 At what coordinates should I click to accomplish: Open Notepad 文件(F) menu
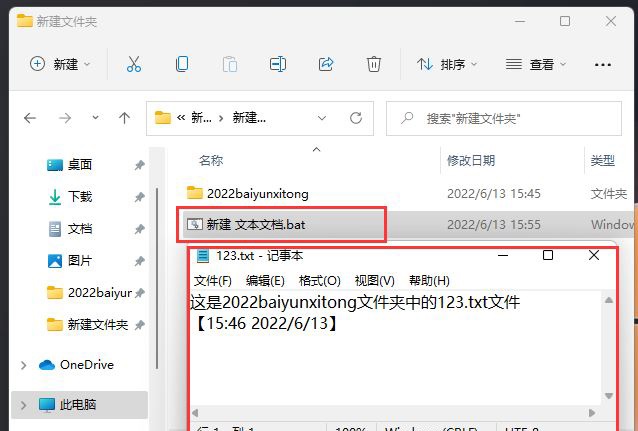pyautogui.click(x=212, y=280)
